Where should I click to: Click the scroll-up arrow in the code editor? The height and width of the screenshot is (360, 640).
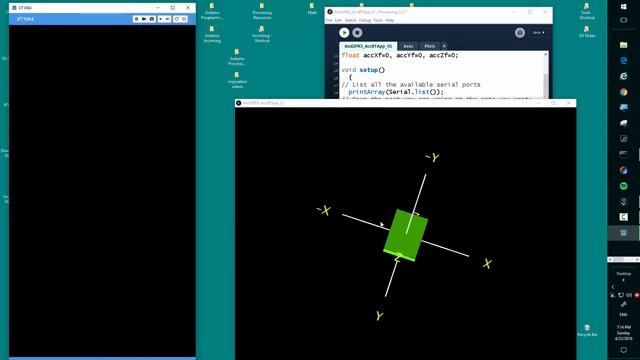pyautogui.click(x=546, y=54)
